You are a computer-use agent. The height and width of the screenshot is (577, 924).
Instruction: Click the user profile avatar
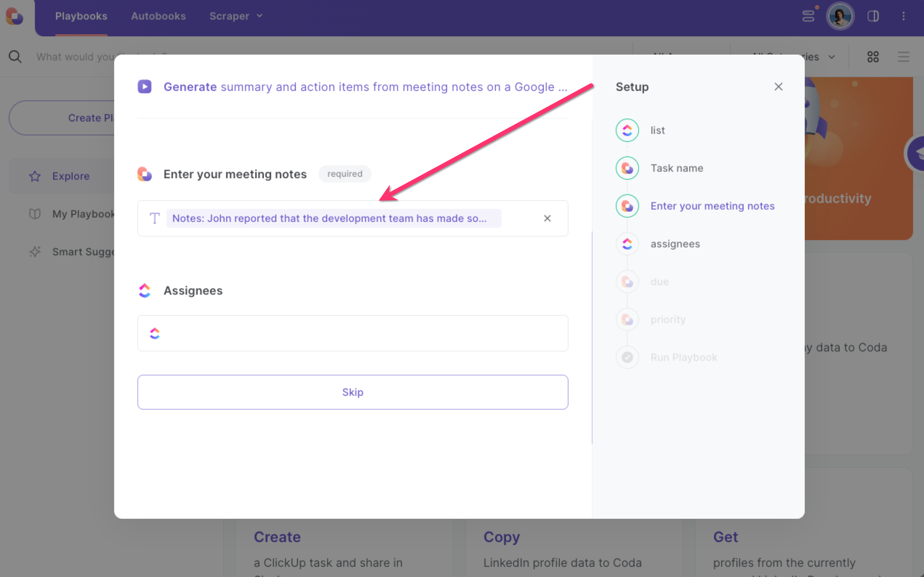point(840,16)
